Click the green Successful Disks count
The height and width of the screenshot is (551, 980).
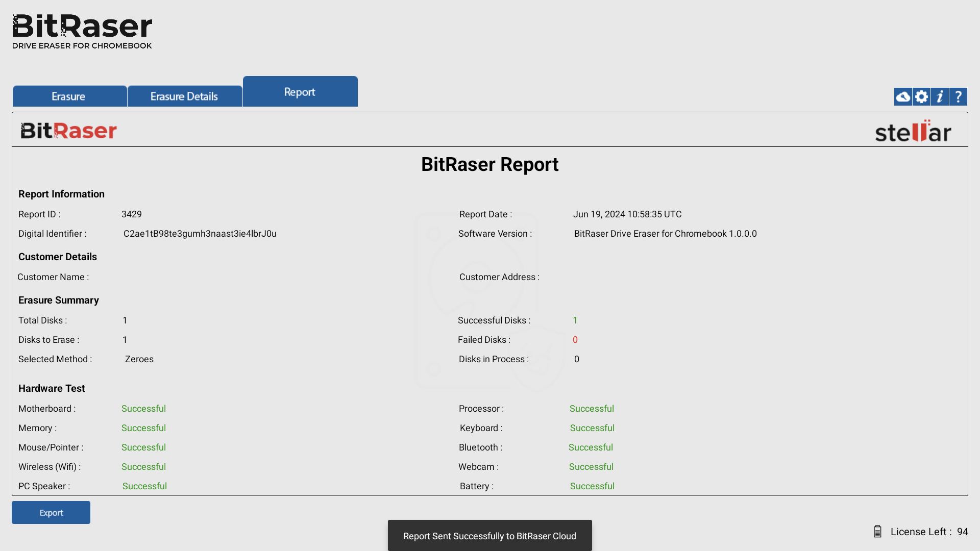(x=575, y=320)
